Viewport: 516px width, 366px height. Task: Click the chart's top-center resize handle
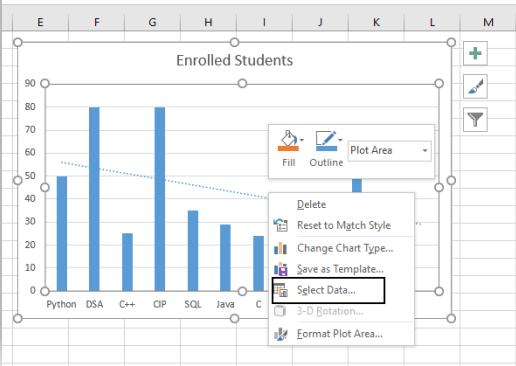(x=234, y=42)
